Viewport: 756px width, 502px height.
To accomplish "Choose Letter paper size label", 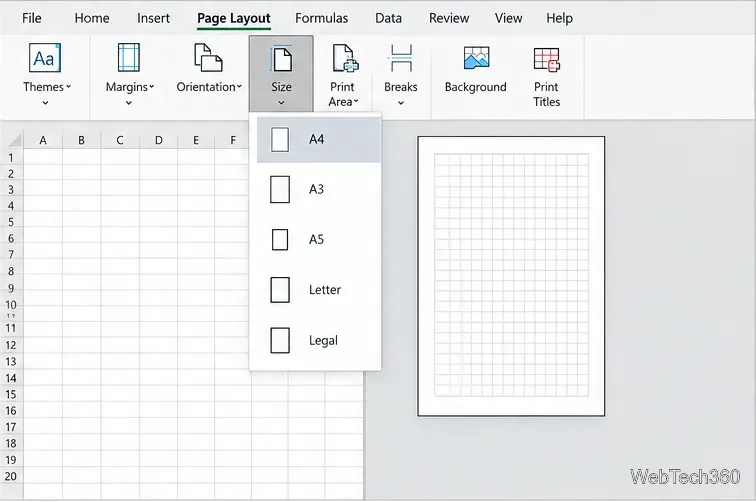I will (325, 290).
